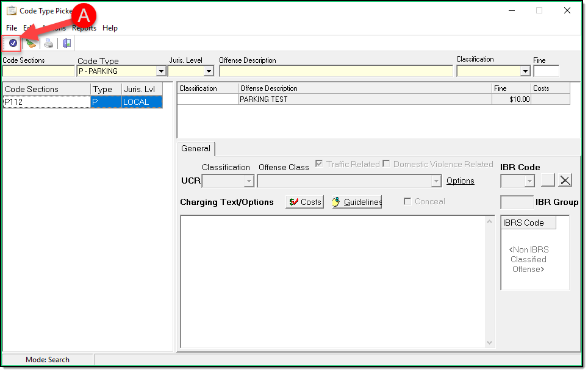Open the File menu

[x=12, y=28]
